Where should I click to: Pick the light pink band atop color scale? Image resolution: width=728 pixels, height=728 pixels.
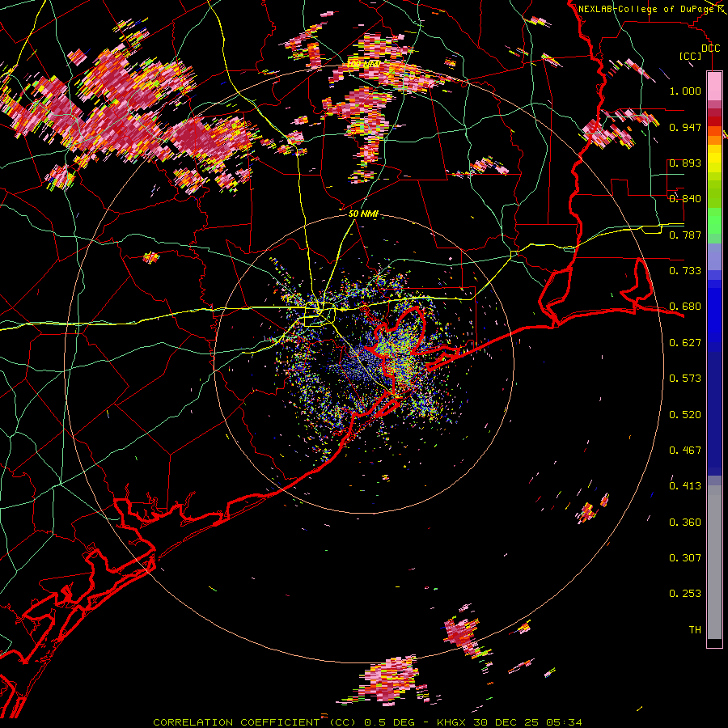714,86
